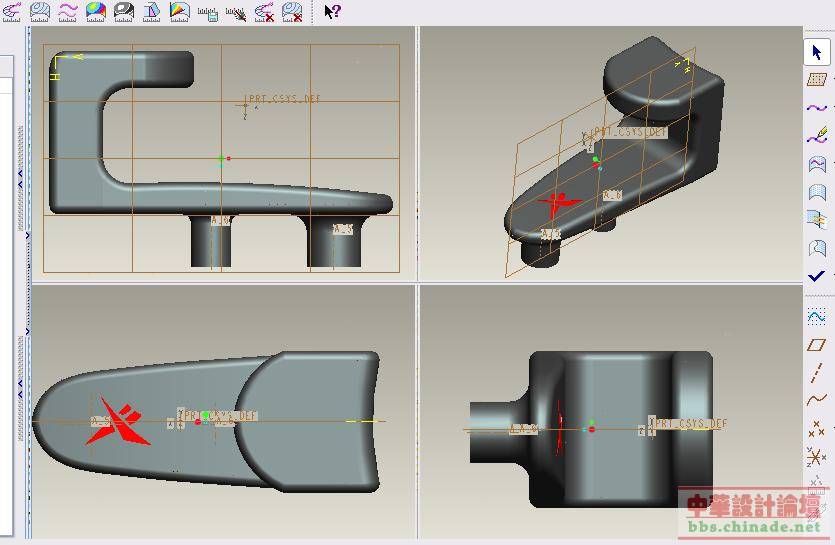This screenshot has width=835, height=545.
Task: Choose the Select arrow tool
Action: [817, 52]
